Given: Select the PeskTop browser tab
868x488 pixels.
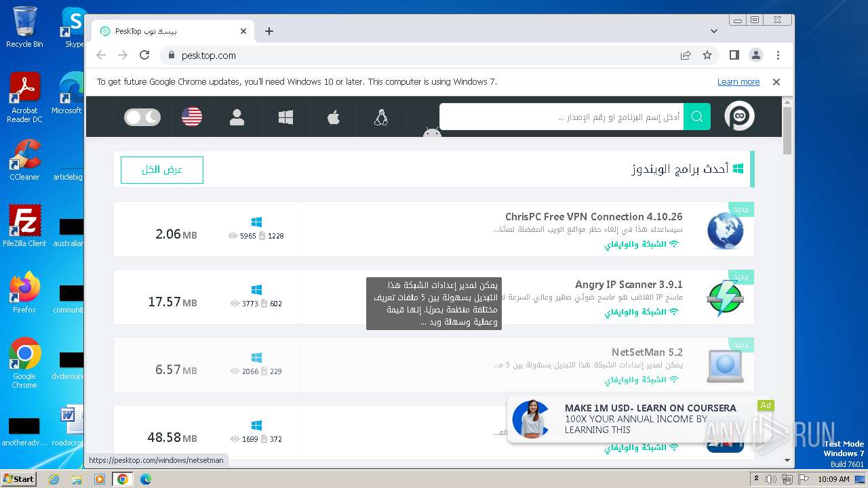Looking at the screenshot, I should pyautogui.click(x=173, y=31).
